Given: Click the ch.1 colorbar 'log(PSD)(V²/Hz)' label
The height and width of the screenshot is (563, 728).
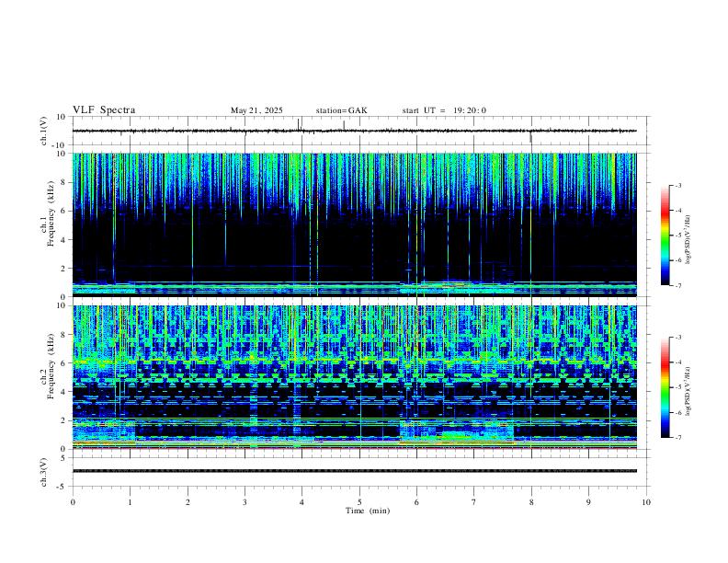Looking at the screenshot, I should tap(688, 239).
